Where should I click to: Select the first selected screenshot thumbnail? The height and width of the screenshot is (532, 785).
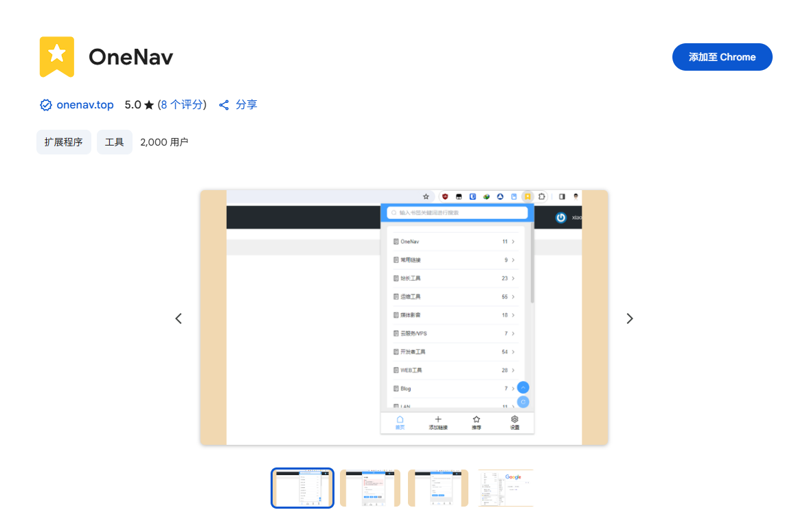coord(302,488)
